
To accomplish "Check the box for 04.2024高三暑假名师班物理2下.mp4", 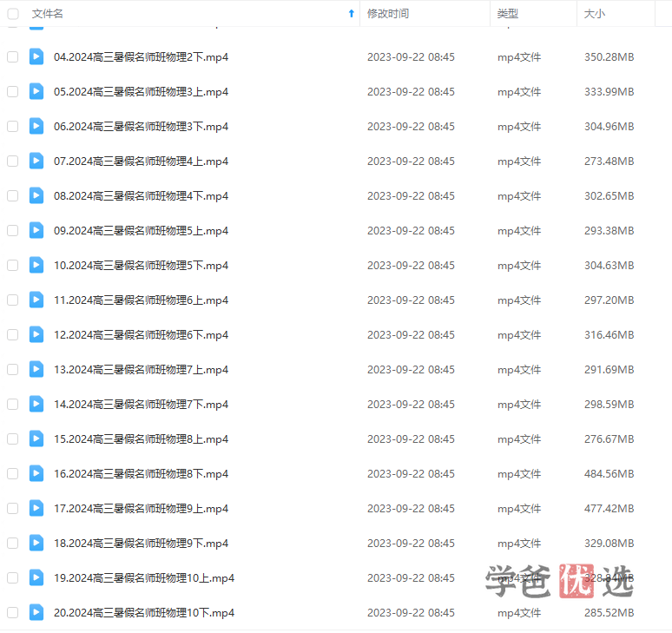I will tap(13, 56).
